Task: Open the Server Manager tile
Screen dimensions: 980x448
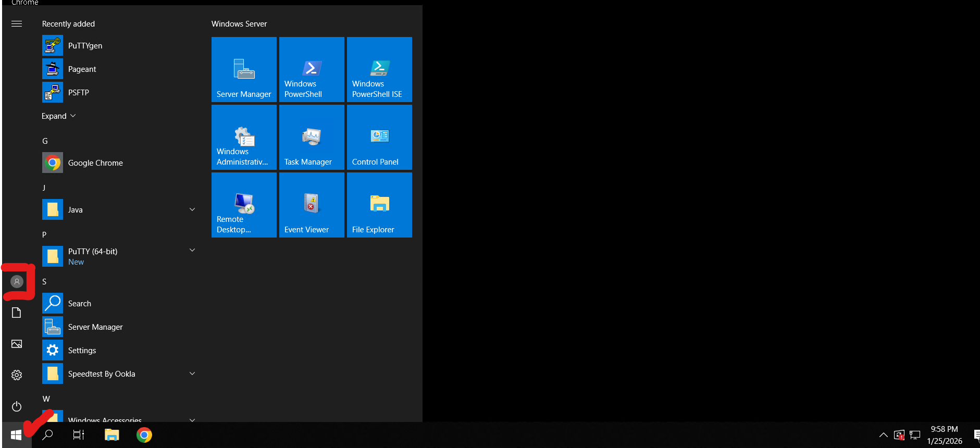Action: point(244,69)
